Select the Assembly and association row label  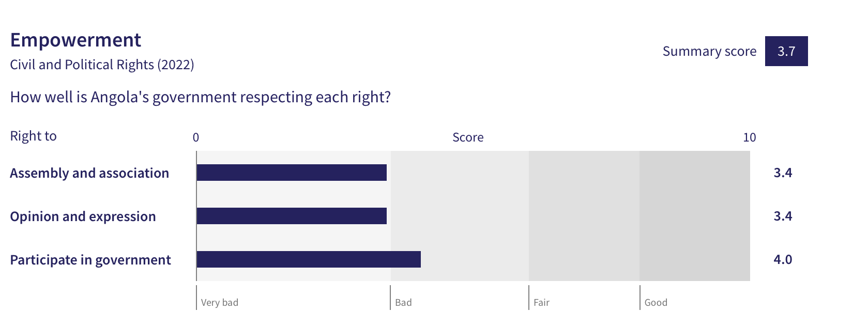tap(89, 173)
